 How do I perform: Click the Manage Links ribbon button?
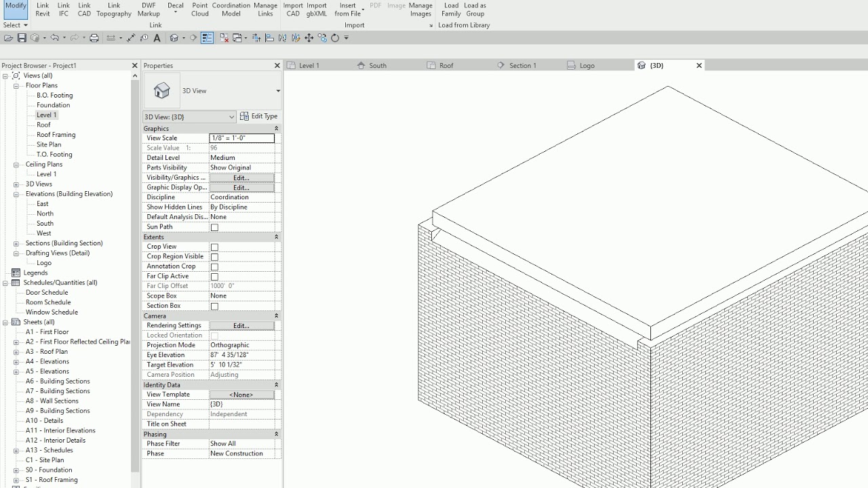click(x=266, y=9)
